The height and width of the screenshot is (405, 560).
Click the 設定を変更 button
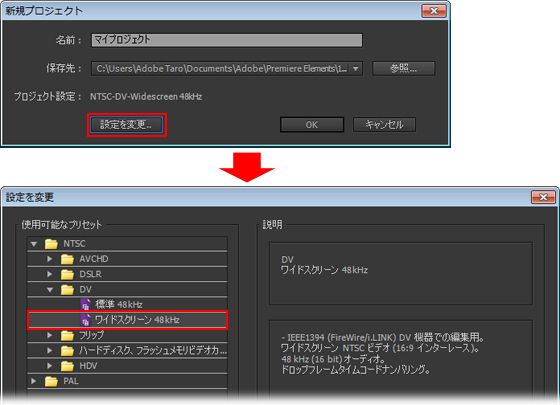coord(126,125)
